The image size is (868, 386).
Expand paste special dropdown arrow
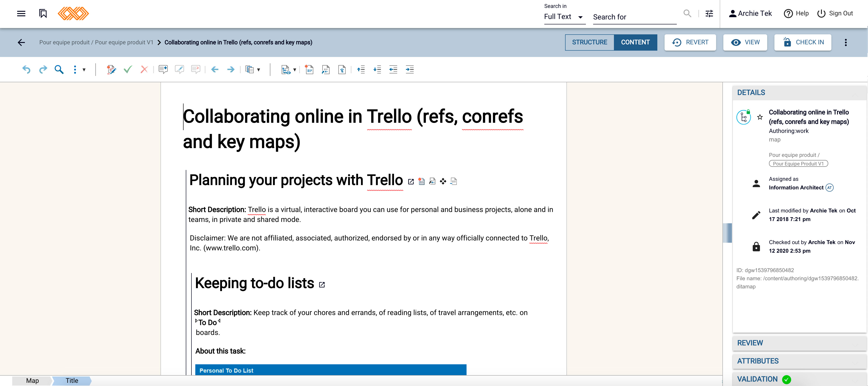[259, 70]
